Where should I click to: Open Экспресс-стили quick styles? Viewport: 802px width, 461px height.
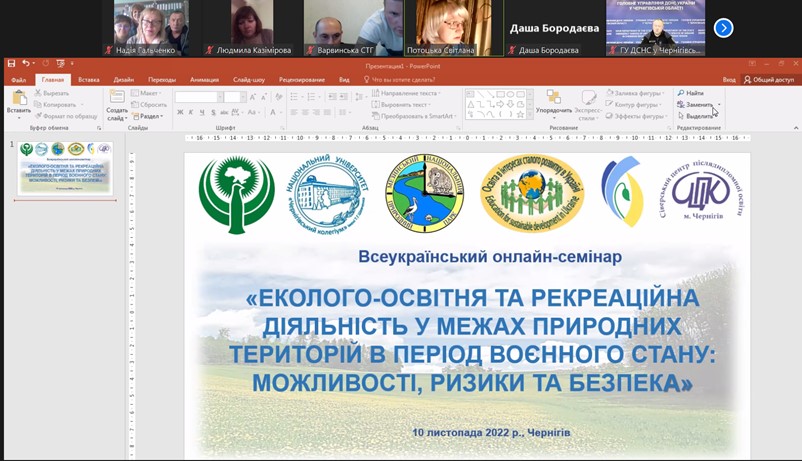click(588, 106)
